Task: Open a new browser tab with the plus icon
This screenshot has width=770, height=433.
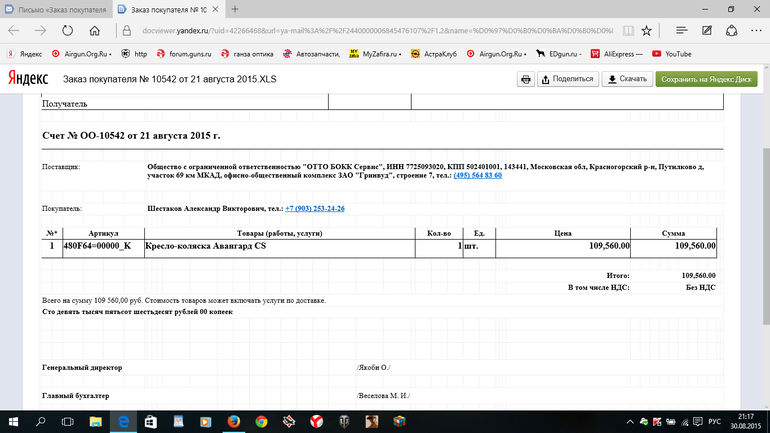Action: (x=234, y=9)
